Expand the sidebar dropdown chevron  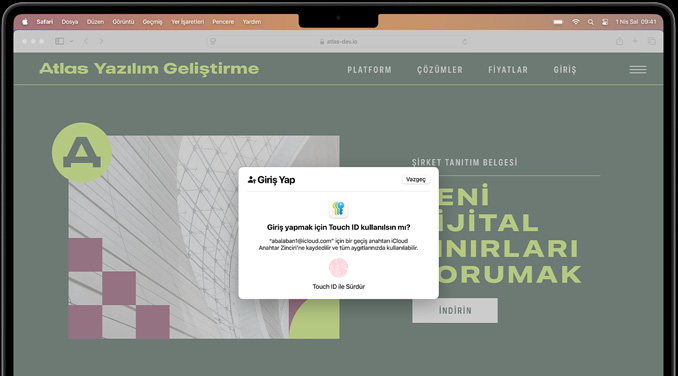tap(71, 41)
